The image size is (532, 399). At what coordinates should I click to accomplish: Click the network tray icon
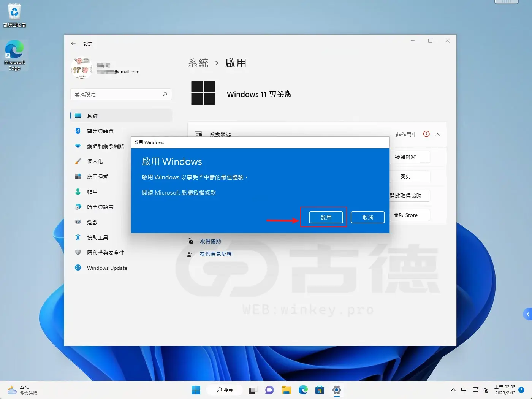tap(476, 390)
